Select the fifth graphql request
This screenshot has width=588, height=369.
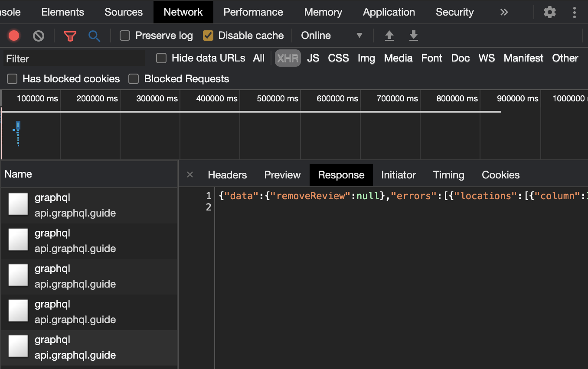[x=89, y=347]
